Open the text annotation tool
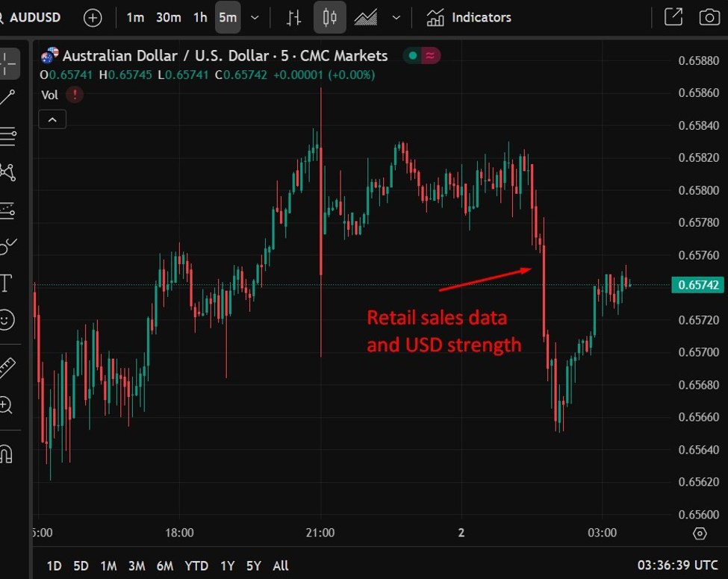728x579 pixels. pyautogui.click(x=7, y=283)
